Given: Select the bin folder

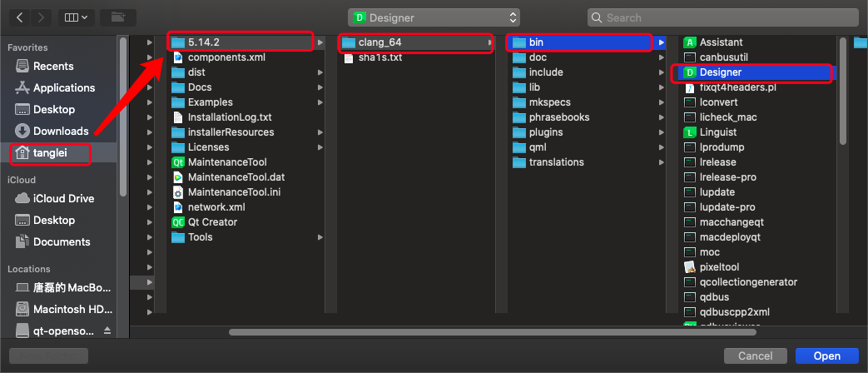Looking at the screenshot, I should (x=587, y=42).
